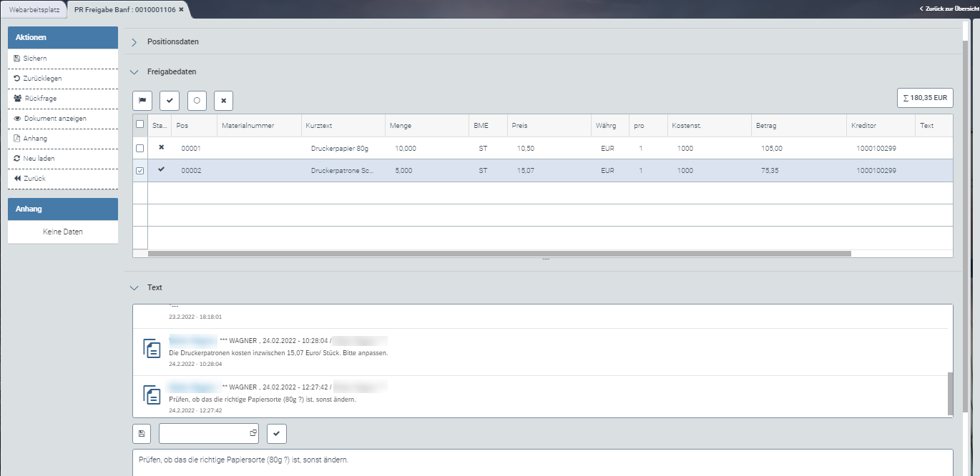Confirm text with checkmark icon below log
The width and height of the screenshot is (980, 476).
point(277,433)
